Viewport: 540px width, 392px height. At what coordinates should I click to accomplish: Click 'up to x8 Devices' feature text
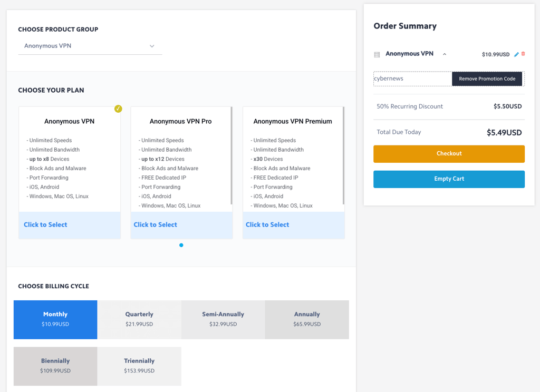coord(49,159)
